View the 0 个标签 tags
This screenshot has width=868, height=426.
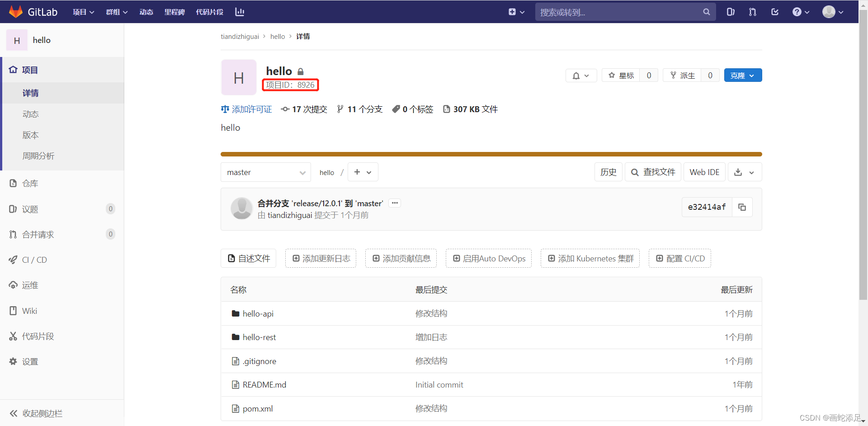[413, 109]
